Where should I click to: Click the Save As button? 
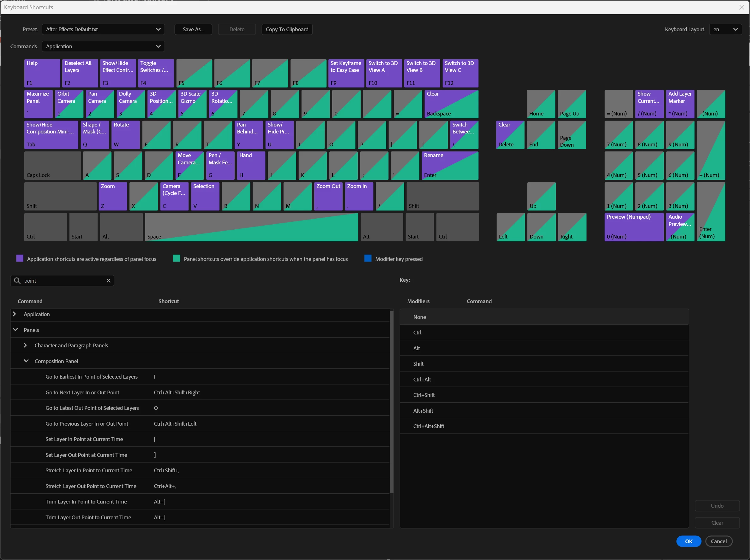[193, 29]
